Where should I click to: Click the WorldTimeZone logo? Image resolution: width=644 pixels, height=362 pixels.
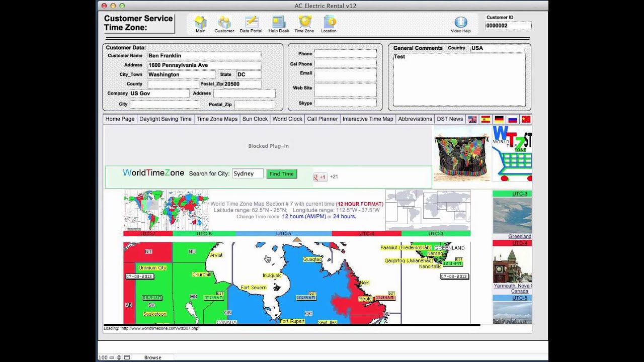(153, 173)
